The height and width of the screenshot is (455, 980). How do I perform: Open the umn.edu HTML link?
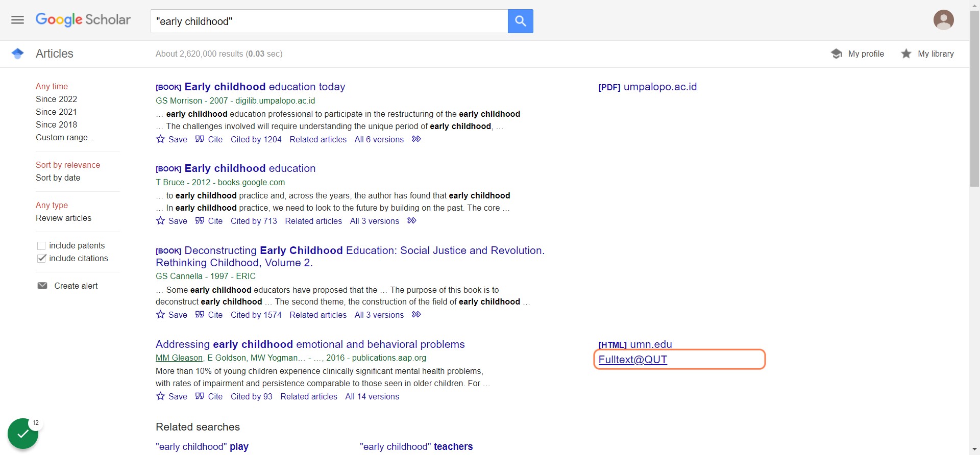coord(635,344)
